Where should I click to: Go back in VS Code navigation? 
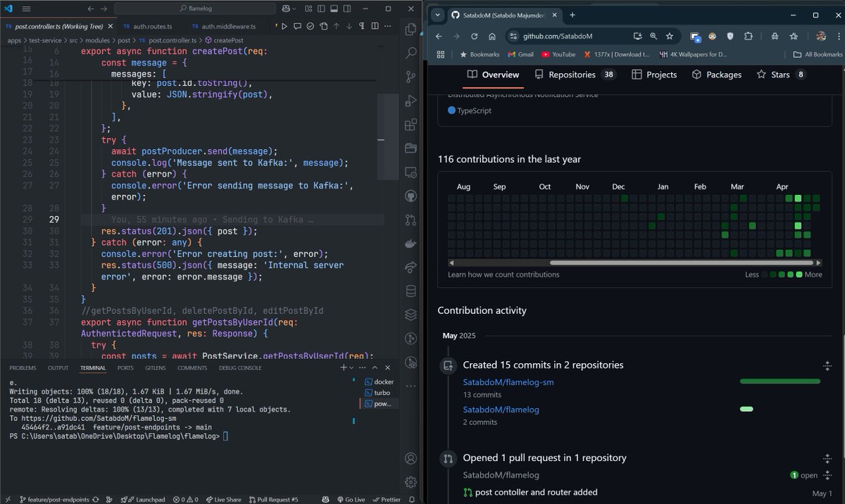[x=91, y=9]
